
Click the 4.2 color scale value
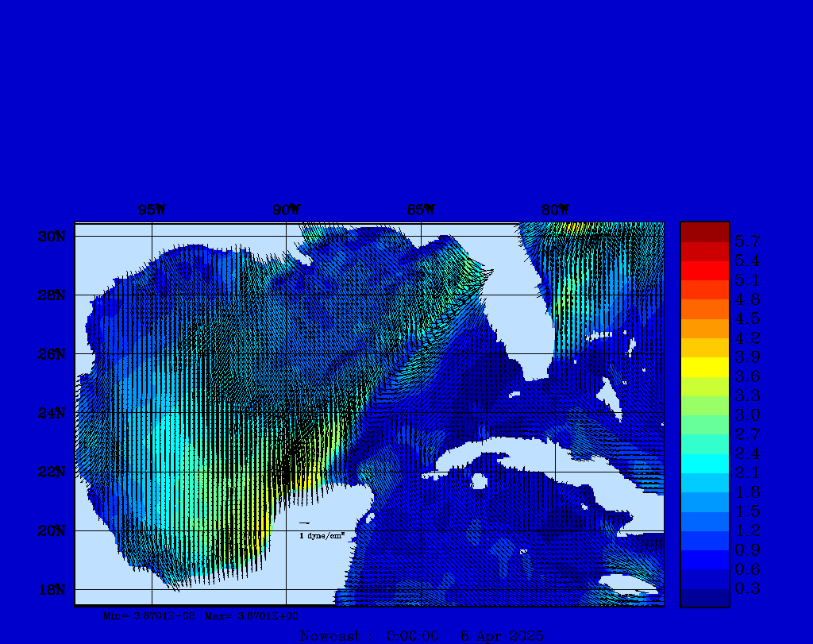coord(747,337)
